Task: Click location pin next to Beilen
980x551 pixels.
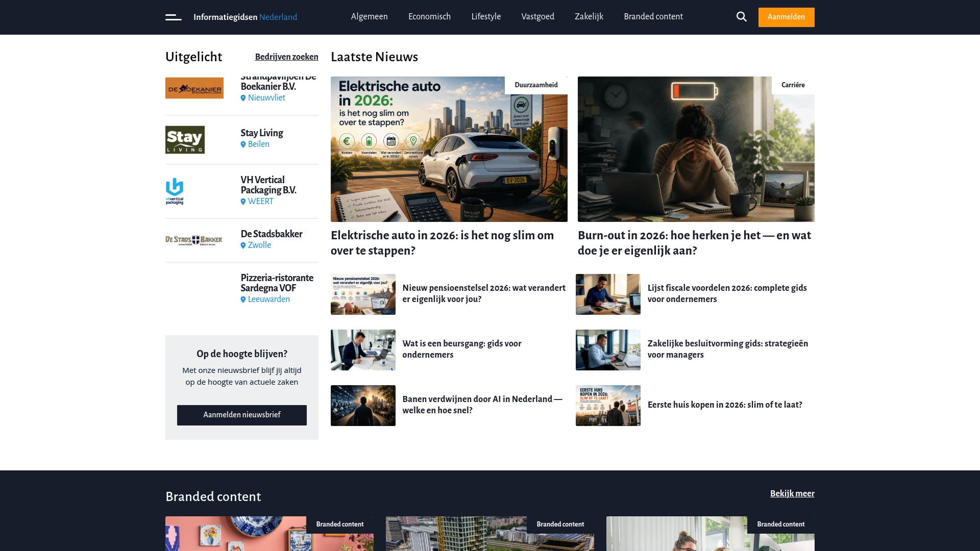Action: (243, 144)
